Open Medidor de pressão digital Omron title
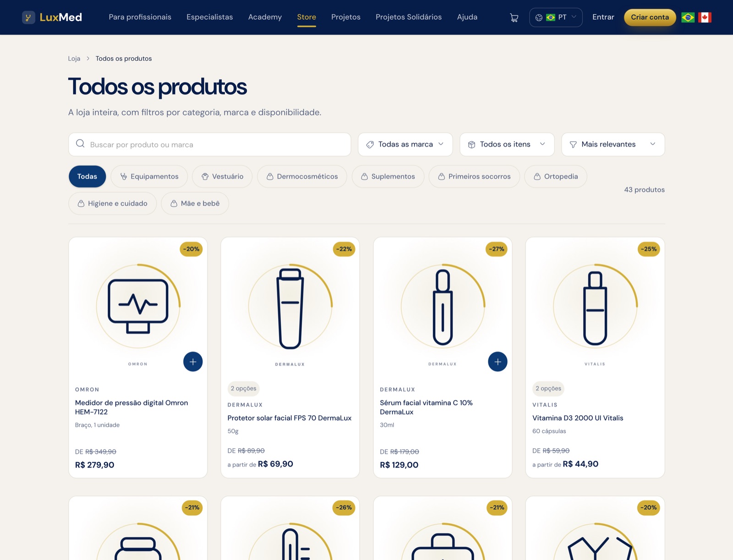This screenshot has width=733, height=560. pyautogui.click(x=131, y=407)
